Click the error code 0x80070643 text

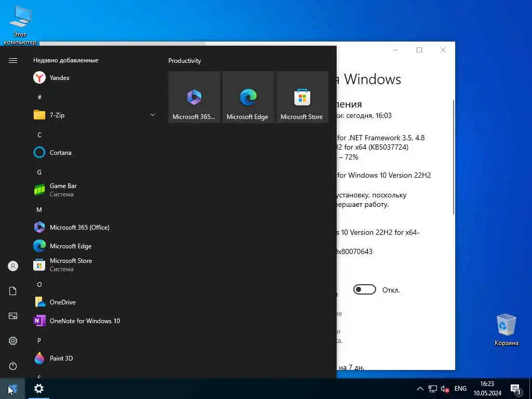[x=354, y=251]
